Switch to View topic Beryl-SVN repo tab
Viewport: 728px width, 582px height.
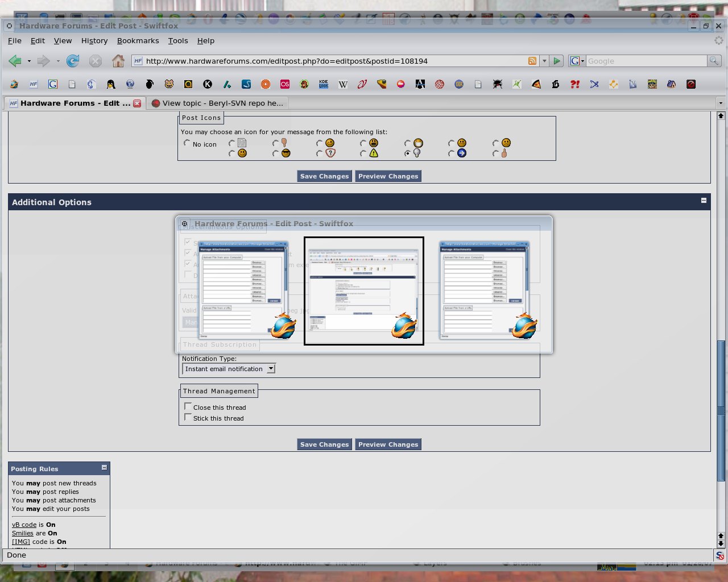(x=217, y=103)
